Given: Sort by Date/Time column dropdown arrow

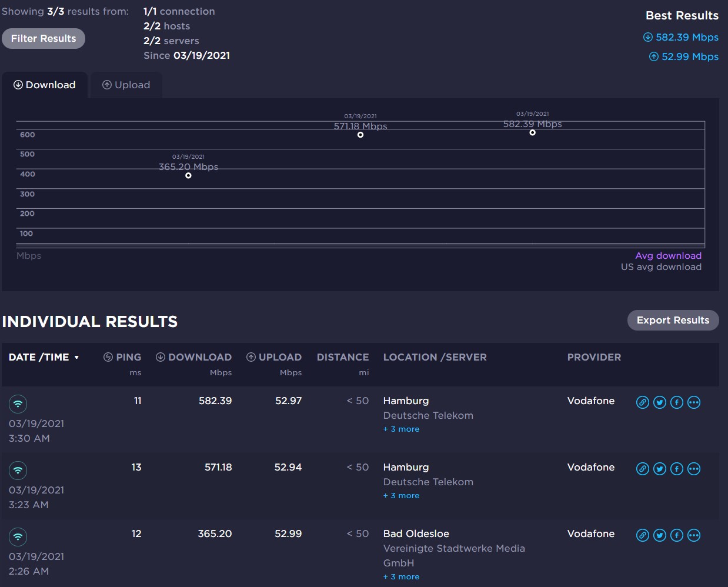Looking at the screenshot, I should [x=76, y=358].
